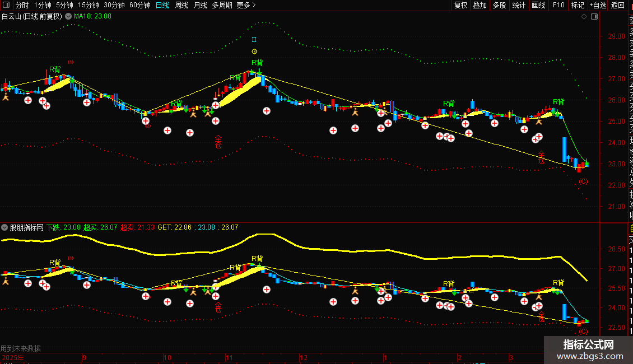Expand the 更多 periods menu
633x364 pixels.
[246, 5]
